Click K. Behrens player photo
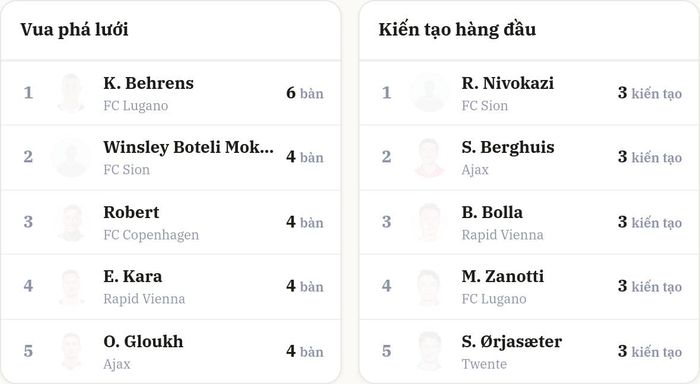Image resolution: width=700 pixels, height=384 pixels. pyautogui.click(x=71, y=93)
